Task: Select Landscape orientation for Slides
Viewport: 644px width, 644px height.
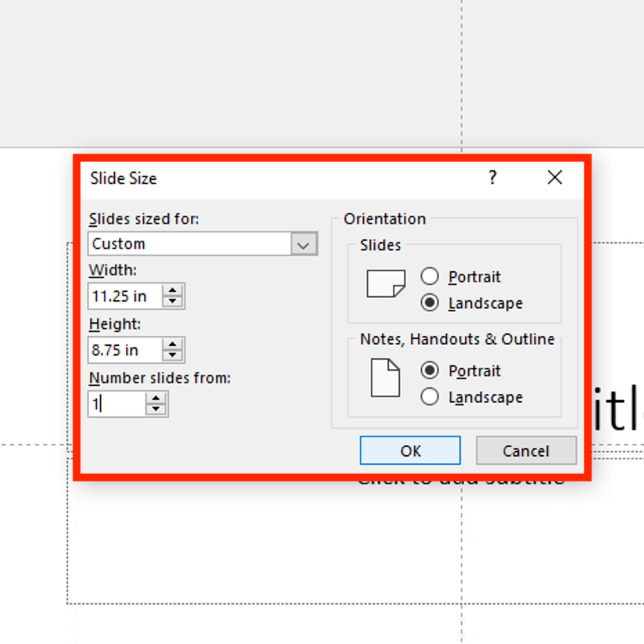Action: [430, 303]
